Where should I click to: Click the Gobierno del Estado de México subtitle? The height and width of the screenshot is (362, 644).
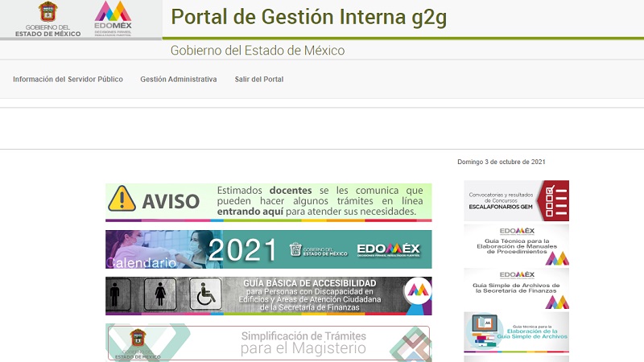(258, 51)
